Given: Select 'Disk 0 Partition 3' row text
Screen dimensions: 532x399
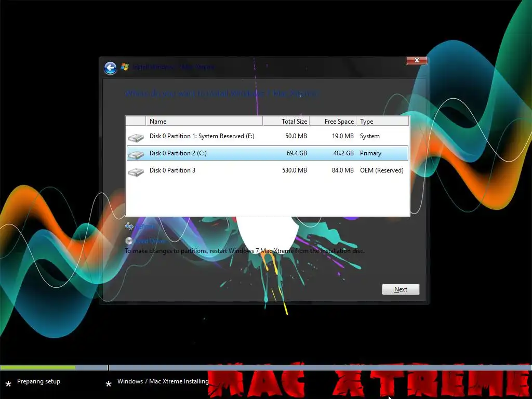Looking at the screenshot, I should click(172, 170).
